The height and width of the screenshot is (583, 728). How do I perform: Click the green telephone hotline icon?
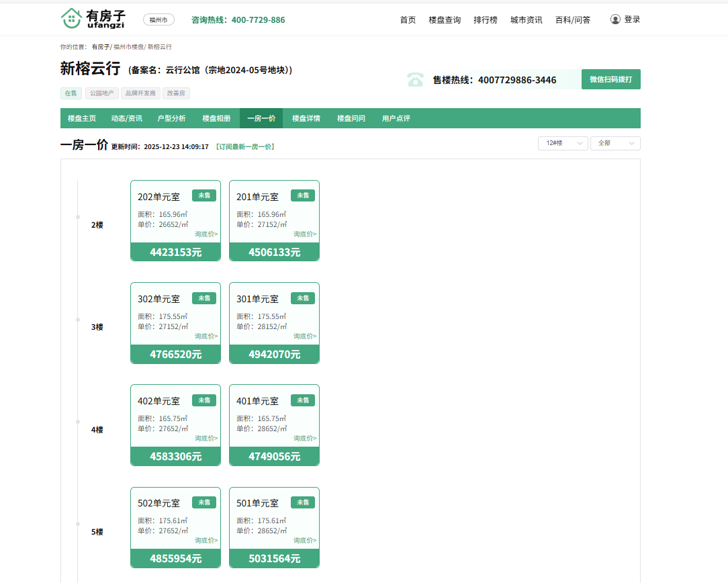416,80
